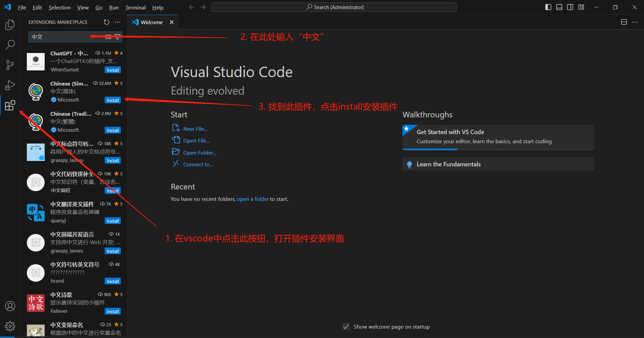Open the Run menu
644x338 pixels.
coord(114,7)
